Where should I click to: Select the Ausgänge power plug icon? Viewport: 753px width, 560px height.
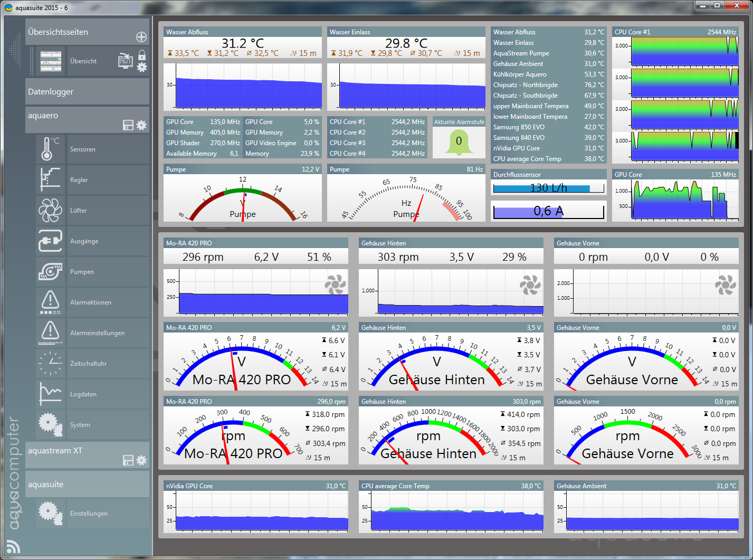coord(50,241)
